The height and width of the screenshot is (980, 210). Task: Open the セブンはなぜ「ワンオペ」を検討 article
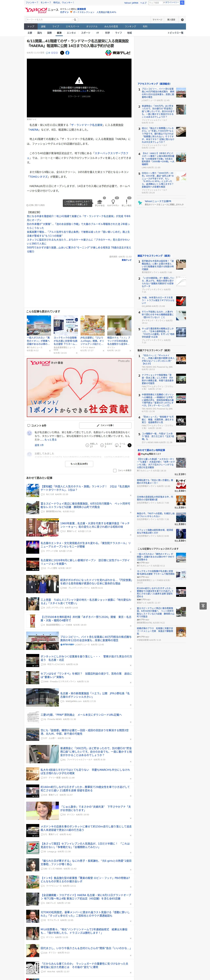(x=86, y=675)
